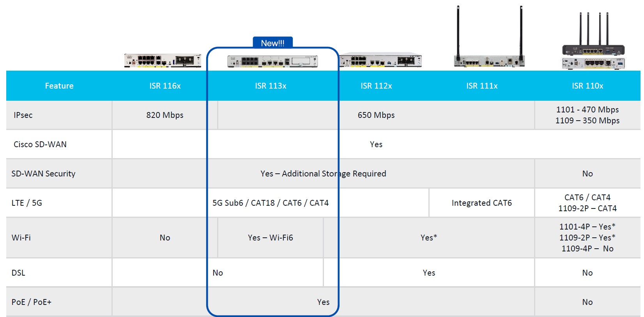This screenshot has width=644, height=317.
Task: Click the 1101 - 470 Mbps value
Action: (587, 110)
